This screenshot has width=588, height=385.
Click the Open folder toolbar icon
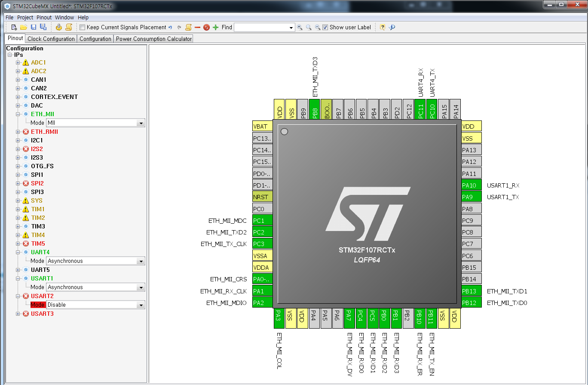(x=24, y=27)
